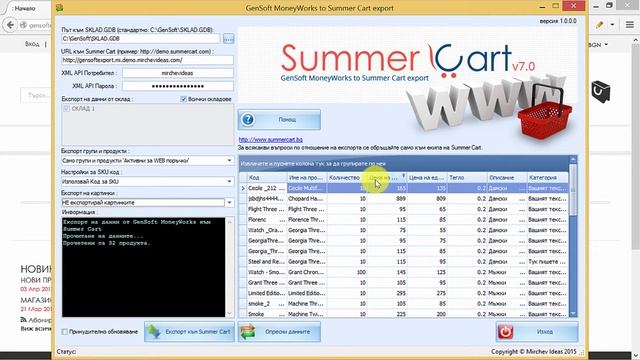Click the group-by panel above the grid

[404, 164]
